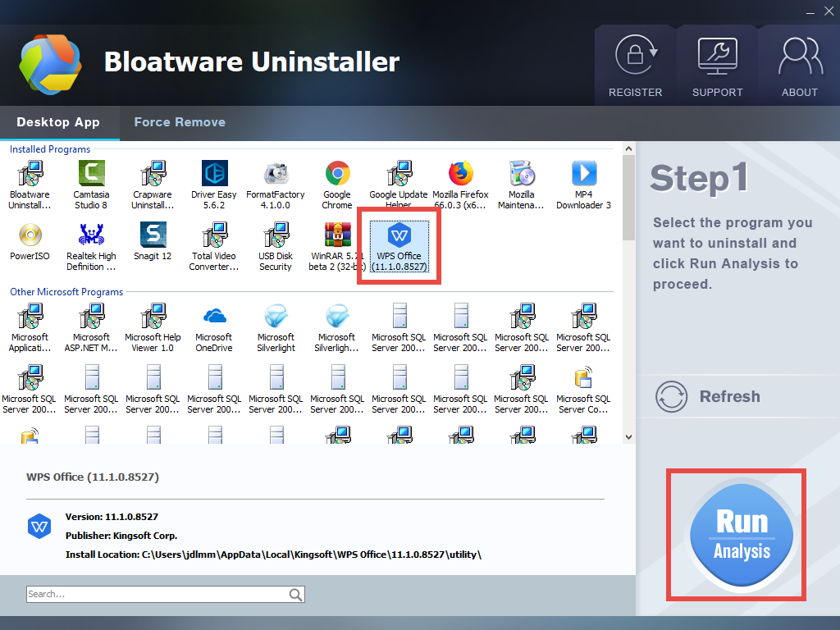This screenshot has width=840, height=630.
Task: Select the Camtasia Studio 8 program icon
Action: (91, 185)
